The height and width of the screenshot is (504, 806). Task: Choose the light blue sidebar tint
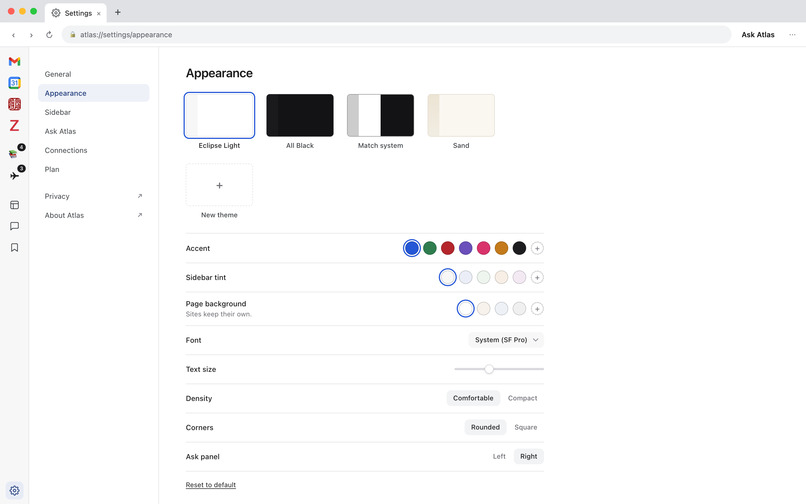(466, 277)
